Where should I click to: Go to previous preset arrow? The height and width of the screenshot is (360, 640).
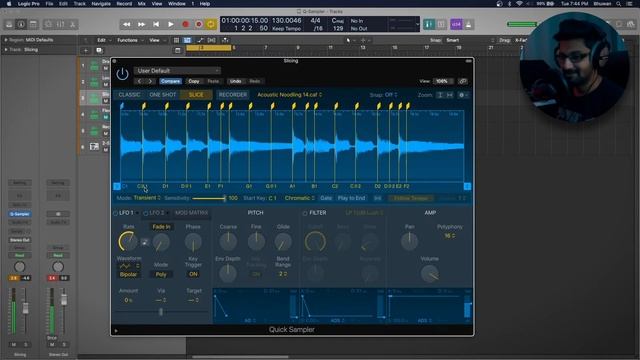140,81
